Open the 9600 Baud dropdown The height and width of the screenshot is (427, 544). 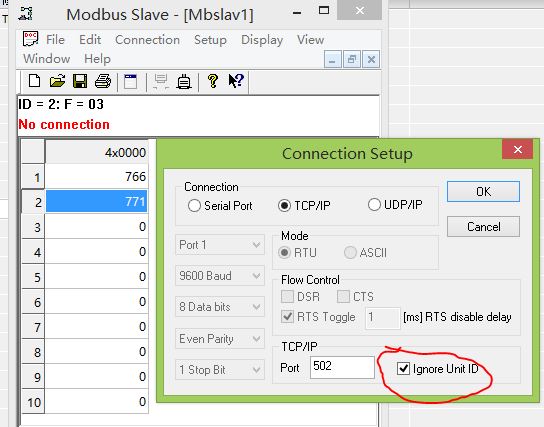(220, 276)
